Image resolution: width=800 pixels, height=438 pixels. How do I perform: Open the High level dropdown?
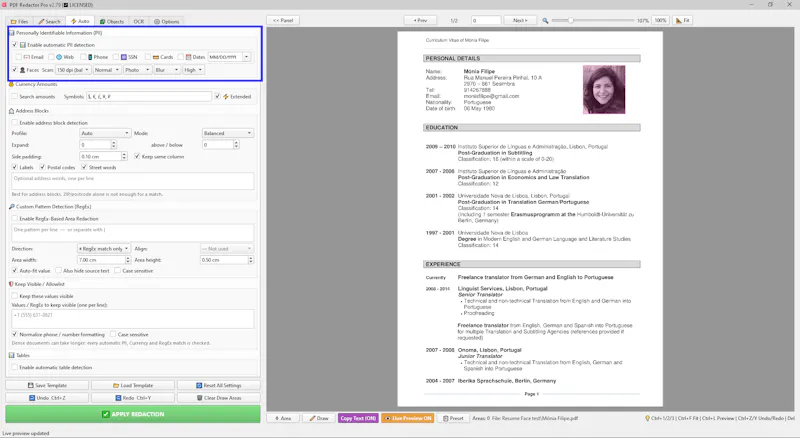coord(193,70)
